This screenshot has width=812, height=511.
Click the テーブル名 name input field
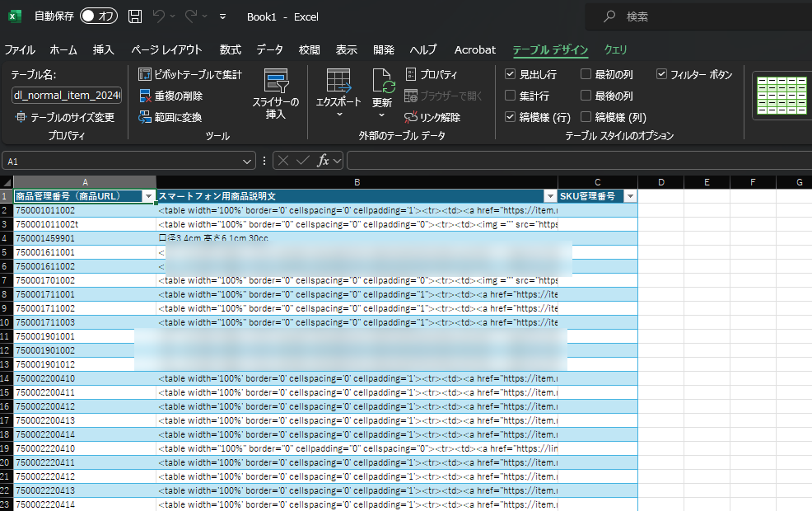click(67, 96)
